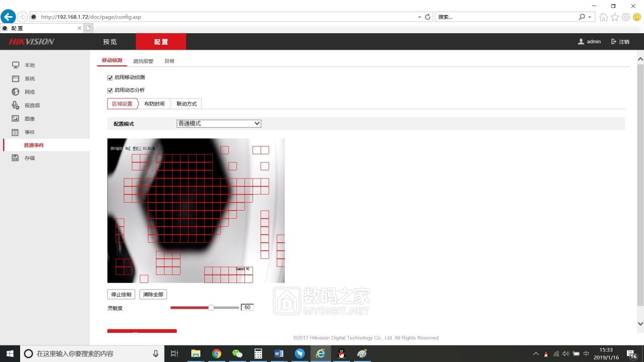Go to the 预览 menu
The height and width of the screenshot is (362, 644).
click(110, 42)
